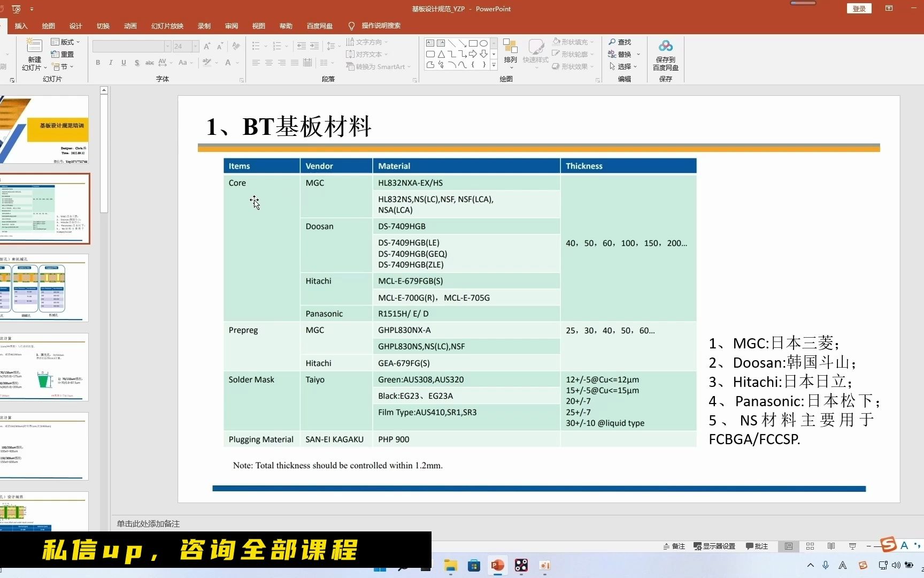The width and height of the screenshot is (924, 578).
Task: Click 查找 to find text
Action: click(x=620, y=42)
